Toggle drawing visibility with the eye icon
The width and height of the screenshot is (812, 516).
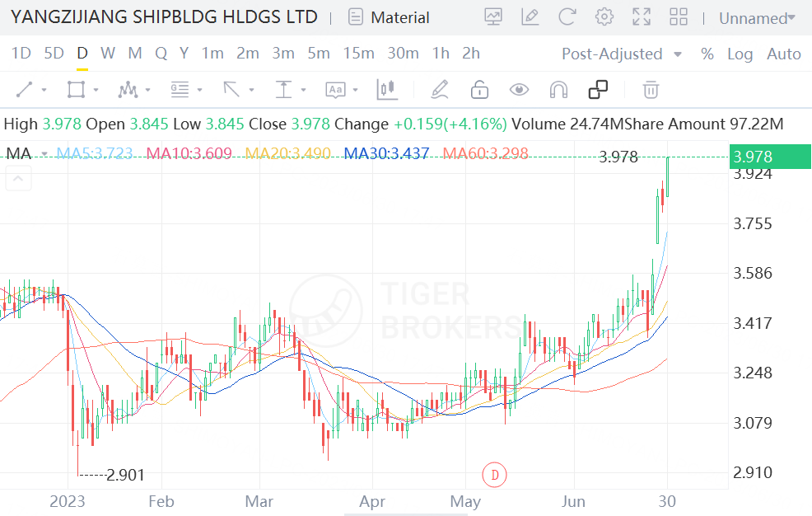[x=519, y=90]
